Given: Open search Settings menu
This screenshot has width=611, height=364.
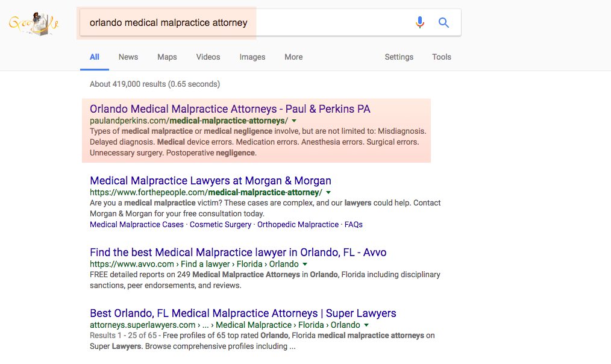Looking at the screenshot, I should coord(399,57).
